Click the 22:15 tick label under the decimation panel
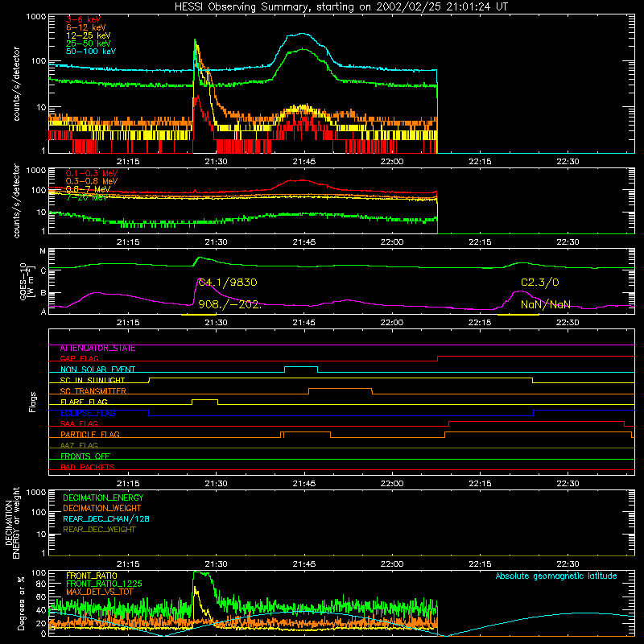Viewport: 644px width, 644px height. tap(480, 564)
